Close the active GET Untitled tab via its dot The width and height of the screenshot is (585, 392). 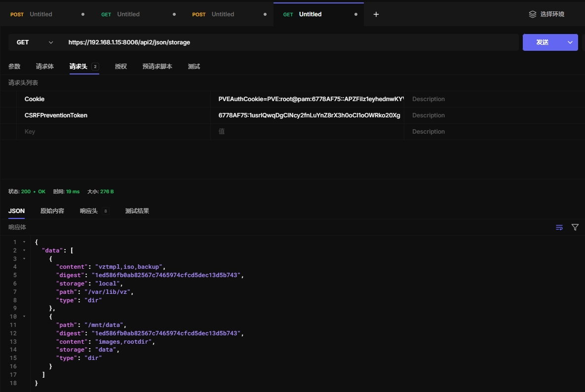point(356,14)
